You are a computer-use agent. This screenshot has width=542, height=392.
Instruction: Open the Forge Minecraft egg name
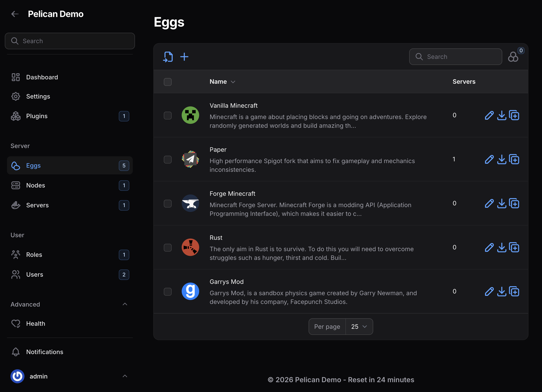point(232,193)
